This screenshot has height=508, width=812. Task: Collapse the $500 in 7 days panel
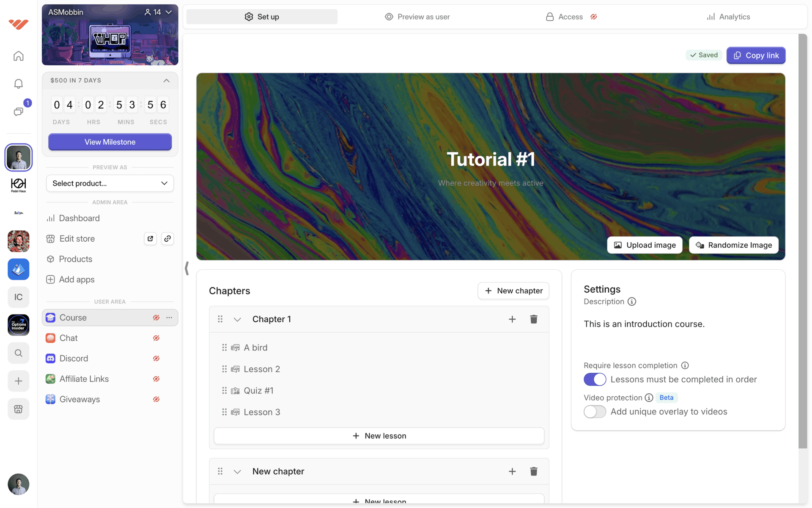pos(166,80)
